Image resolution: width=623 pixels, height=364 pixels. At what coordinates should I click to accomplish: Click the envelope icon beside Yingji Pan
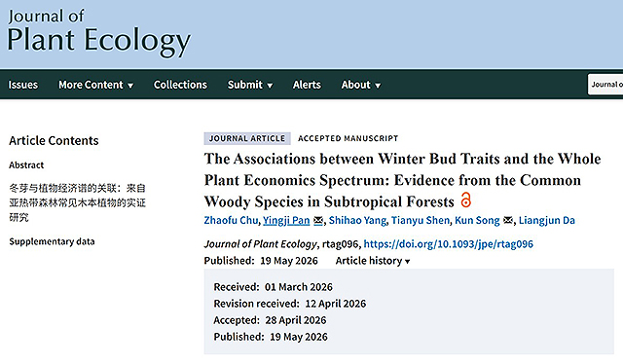tap(318, 220)
